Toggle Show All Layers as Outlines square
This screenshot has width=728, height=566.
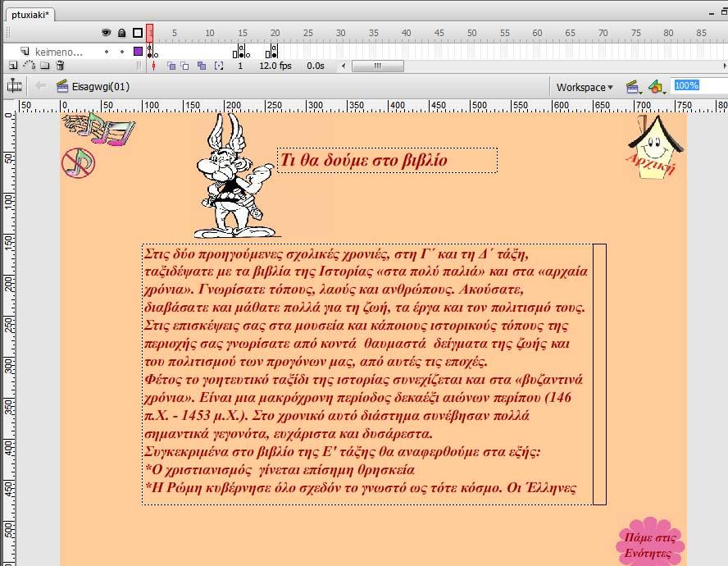tap(138, 33)
